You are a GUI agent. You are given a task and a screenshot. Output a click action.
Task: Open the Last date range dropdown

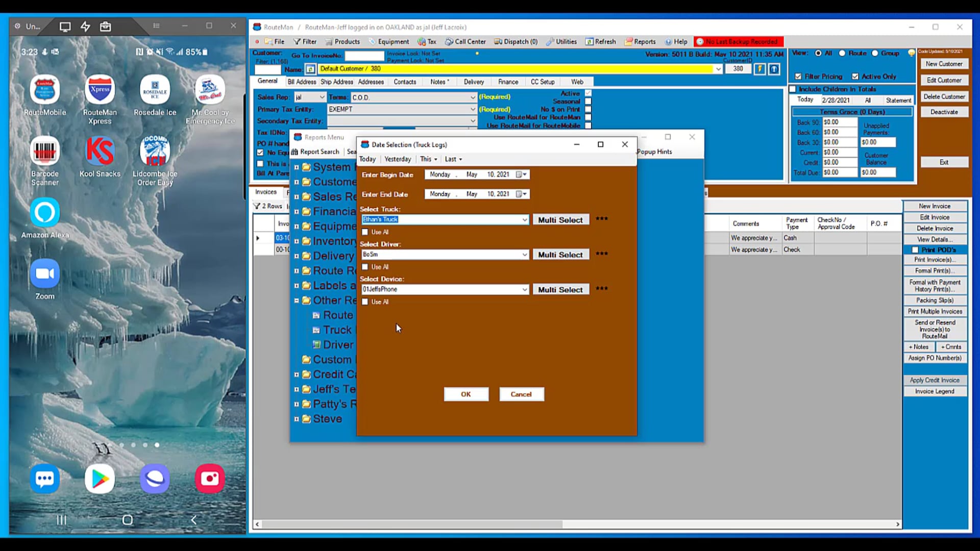click(x=453, y=159)
